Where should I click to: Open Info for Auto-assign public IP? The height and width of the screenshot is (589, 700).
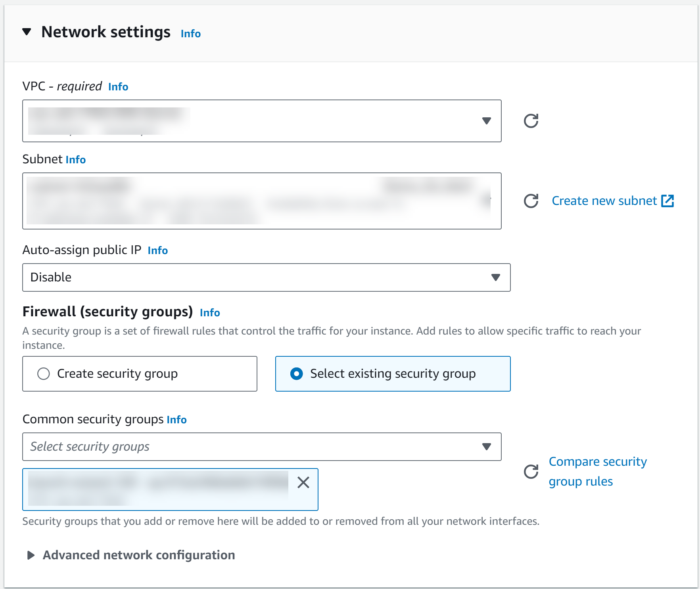(157, 250)
